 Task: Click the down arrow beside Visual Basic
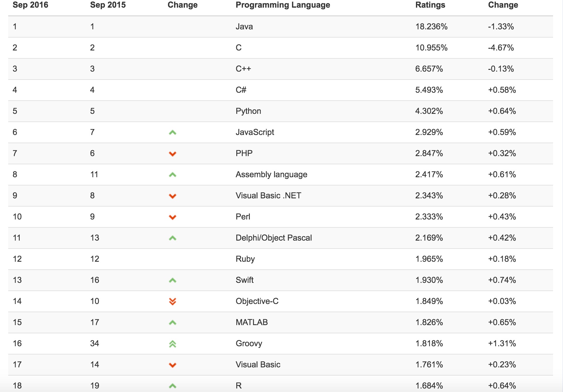173,365
